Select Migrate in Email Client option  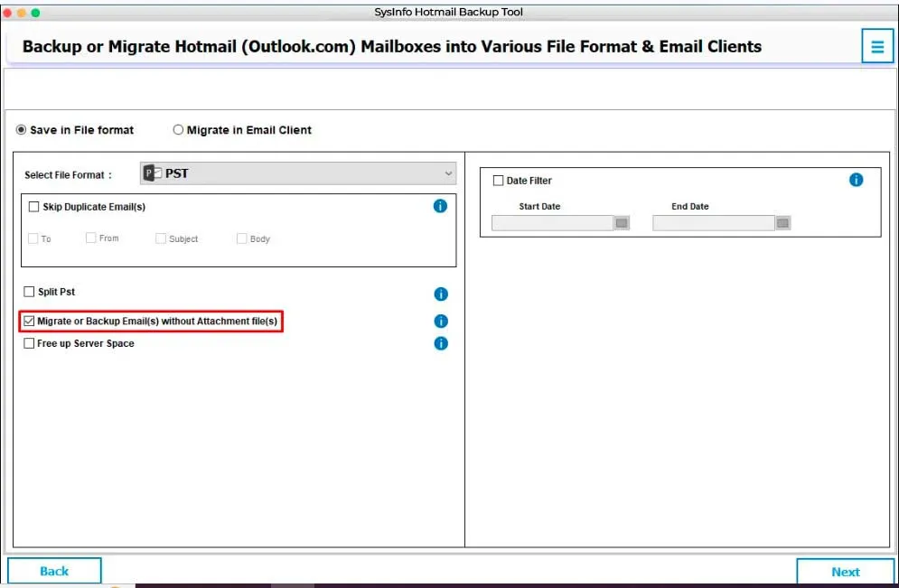[x=178, y=130]
